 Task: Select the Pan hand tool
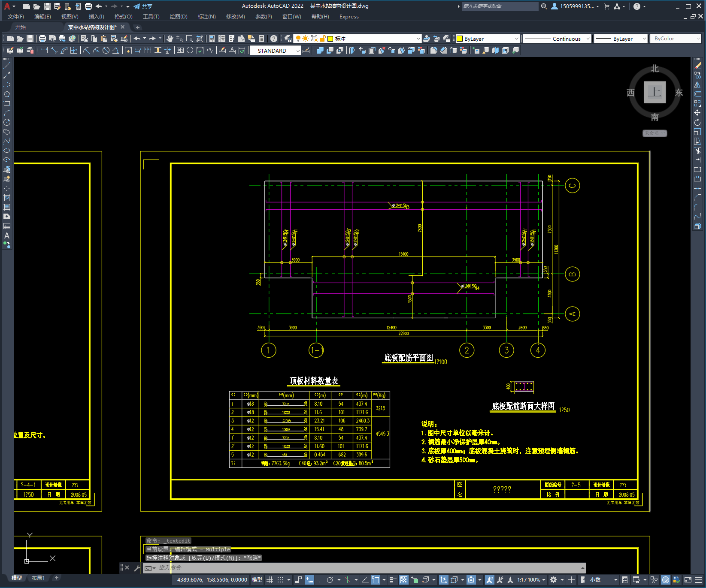click(x=170, y=39)
